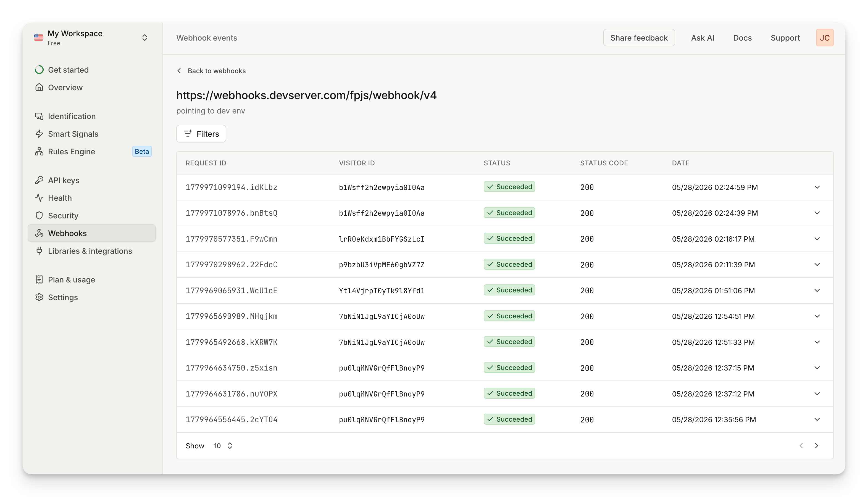Screen dimensions: 868x497
Task: Expand the event row 1779964556445.2cYTO4
Action: tap(817, 419)
